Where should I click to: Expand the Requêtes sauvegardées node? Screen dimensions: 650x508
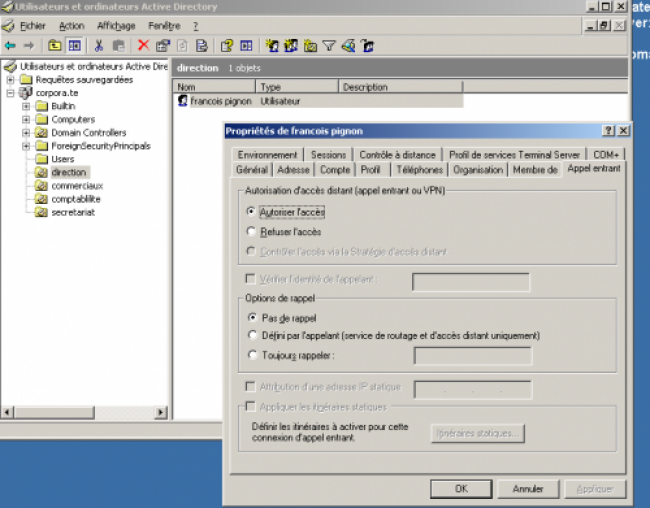(11, 80)
